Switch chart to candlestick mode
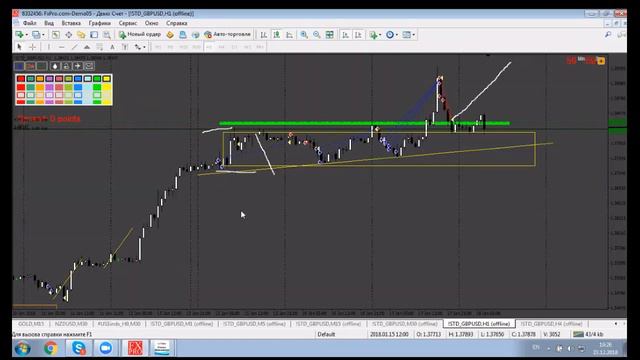 click(277, 35)
